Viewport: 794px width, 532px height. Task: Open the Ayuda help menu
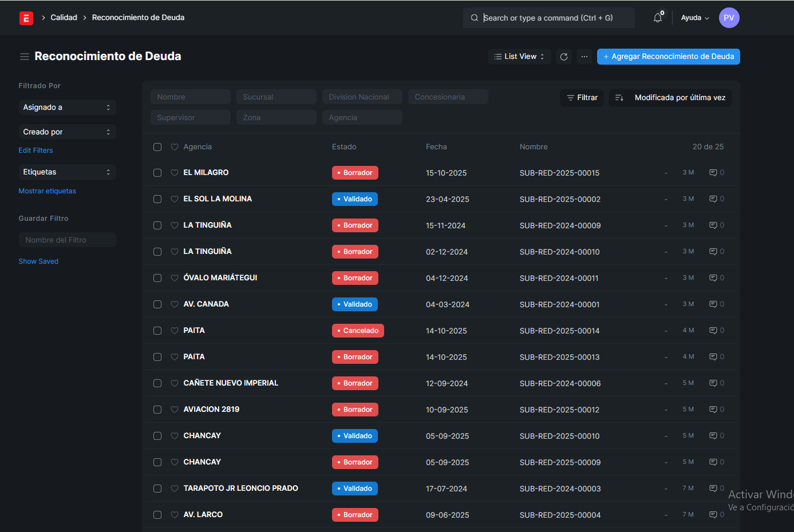(x=694, y=18)
